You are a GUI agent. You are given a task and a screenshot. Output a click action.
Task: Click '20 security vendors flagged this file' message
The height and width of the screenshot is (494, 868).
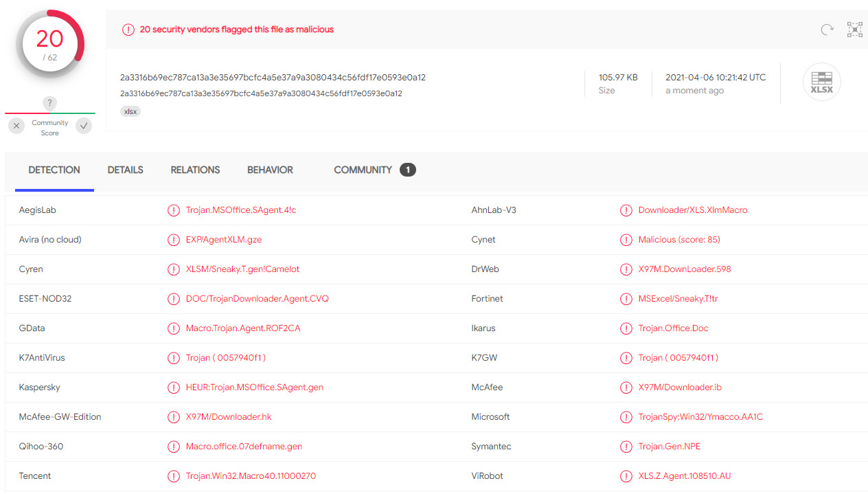237,30
